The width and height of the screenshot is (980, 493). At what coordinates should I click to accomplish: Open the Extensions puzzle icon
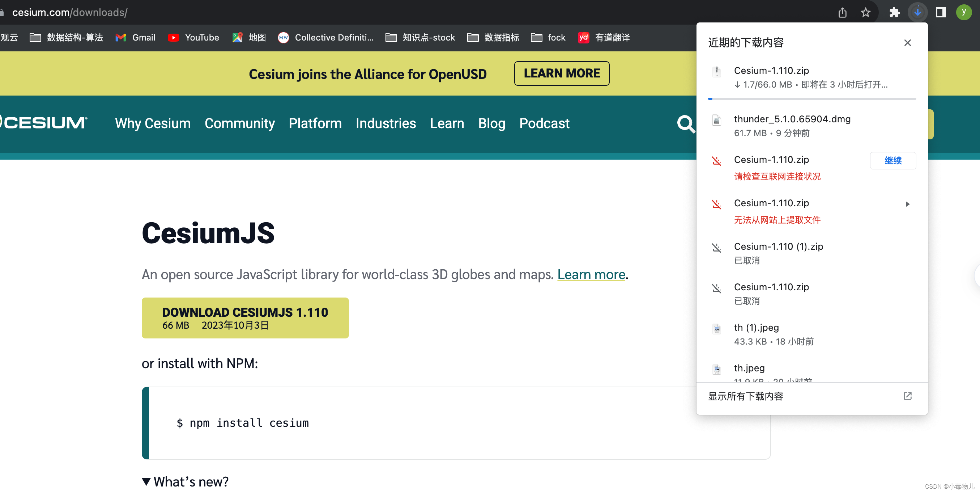894,13
